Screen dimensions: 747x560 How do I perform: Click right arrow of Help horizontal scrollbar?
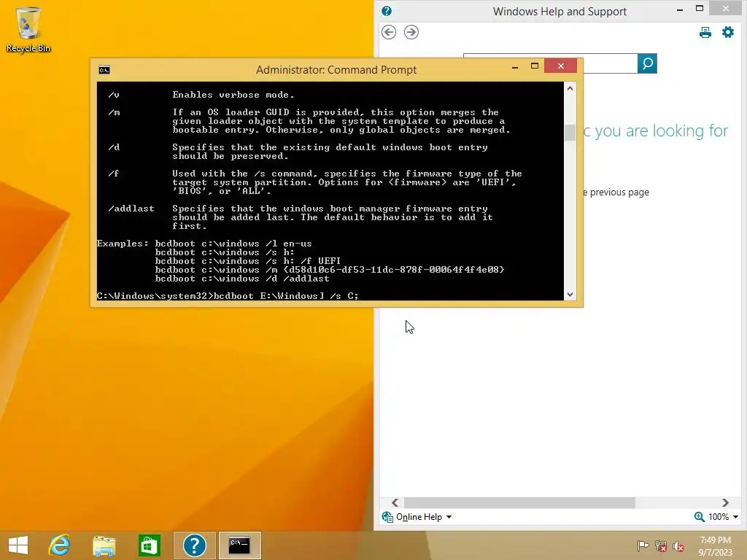(x=725, y=502)
